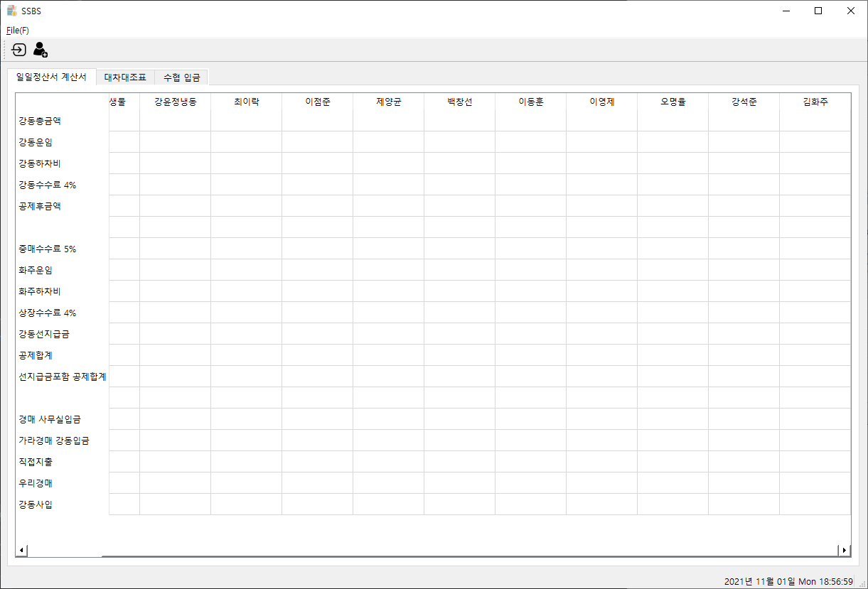Click column header 이동훈

tap(530, 102)
